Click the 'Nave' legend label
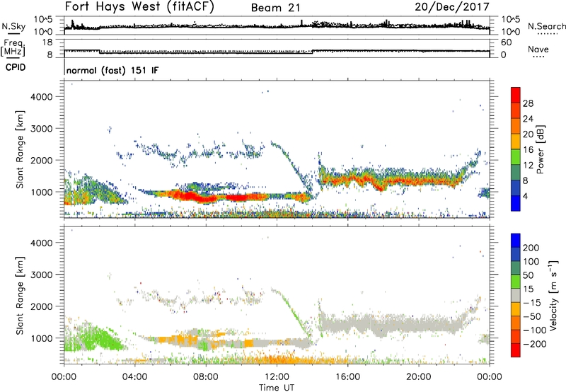 tap(538, 49)
